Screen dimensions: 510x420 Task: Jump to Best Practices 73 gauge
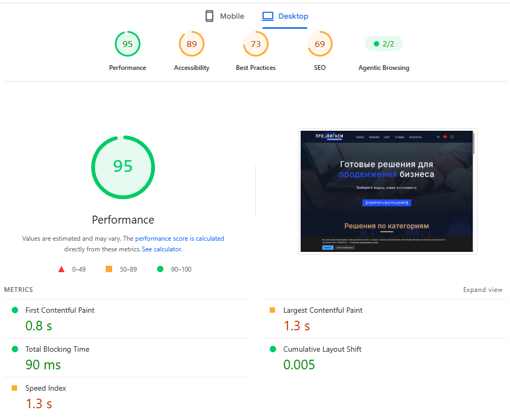(256, 44)
